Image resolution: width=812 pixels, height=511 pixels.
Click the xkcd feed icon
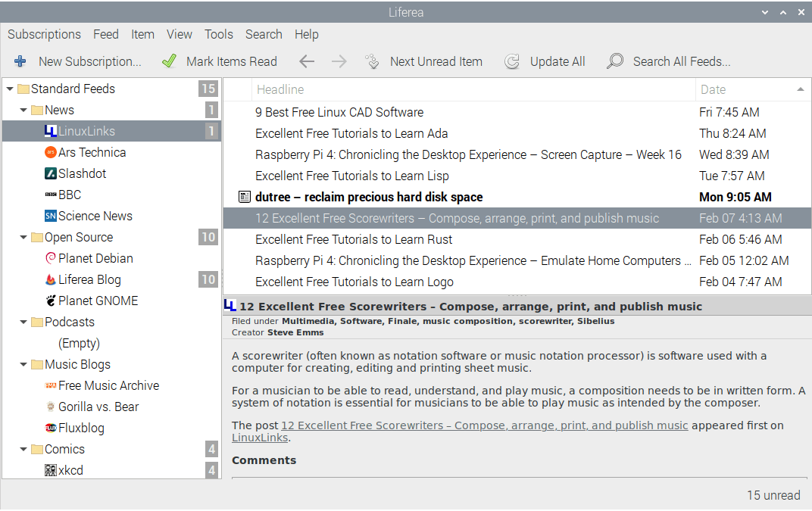coord(50,471)
